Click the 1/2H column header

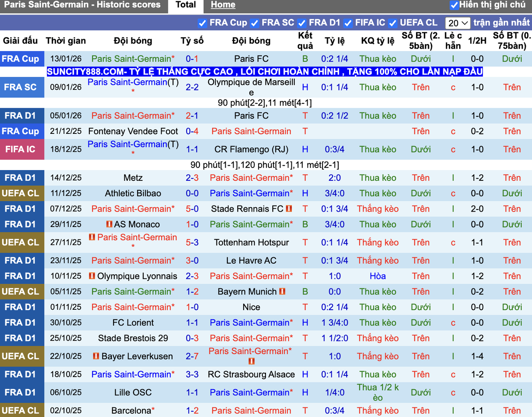[x=477, y=41]
